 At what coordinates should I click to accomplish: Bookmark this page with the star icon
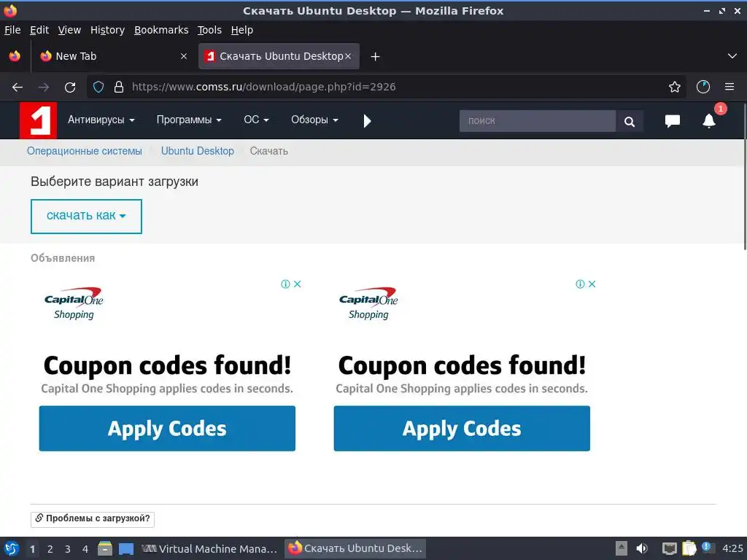tap(674, 87)
